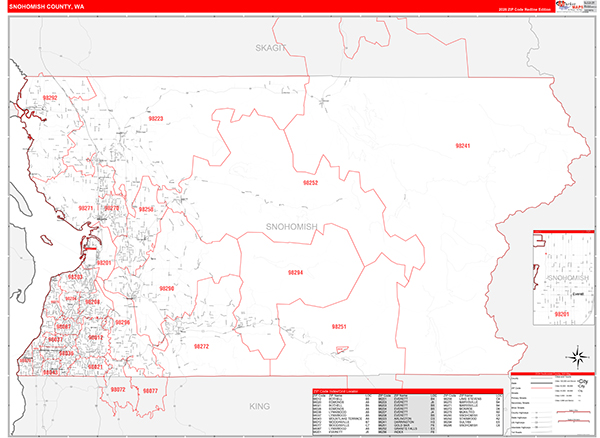This screenshot has width=600, height=438.
Task: Select ZIP code 98223 label
Action: (156, 119)
